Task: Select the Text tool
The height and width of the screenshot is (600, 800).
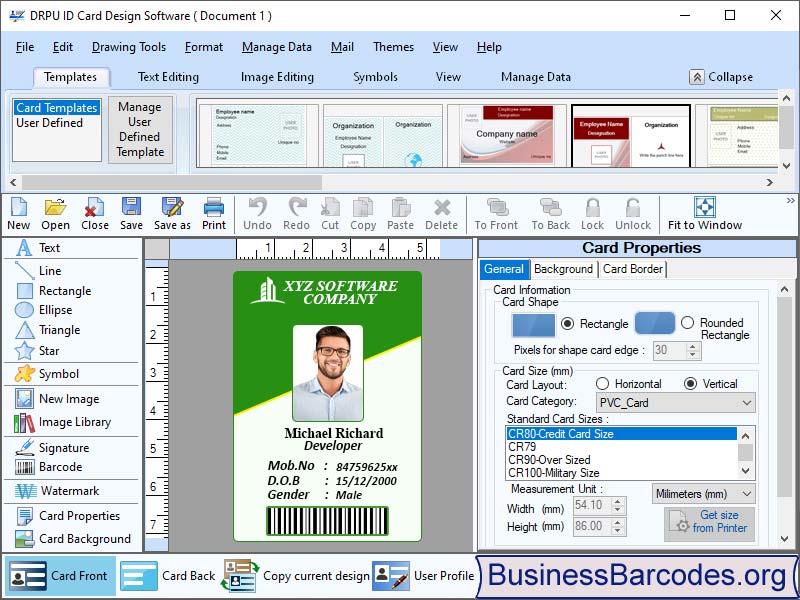Action: [41, 247]
